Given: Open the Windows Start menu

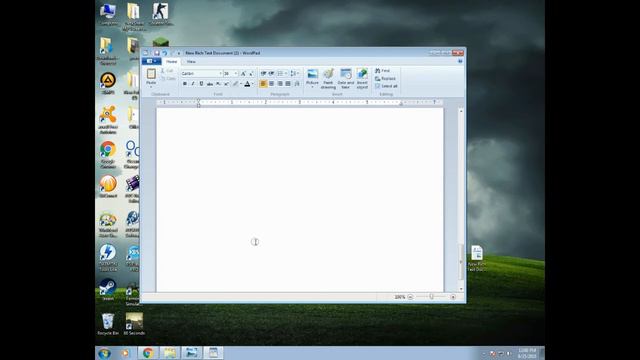Looking at the screenshot, I should pos(104,353).
